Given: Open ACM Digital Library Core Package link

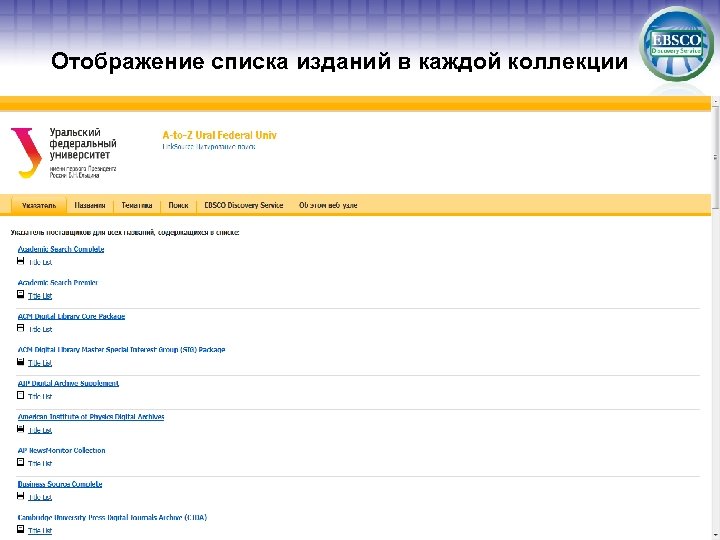Looking at the screenshot, I should [71, 316].
